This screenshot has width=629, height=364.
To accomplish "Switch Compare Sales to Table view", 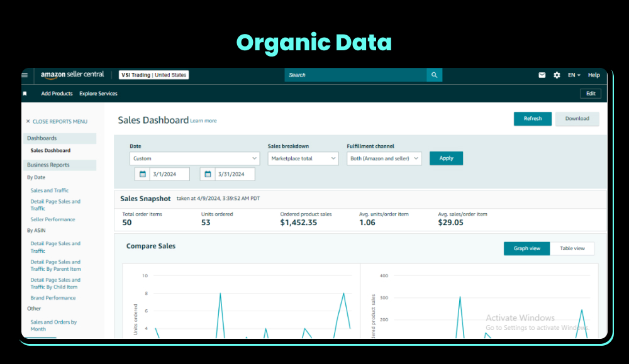I will click(572, 248).
